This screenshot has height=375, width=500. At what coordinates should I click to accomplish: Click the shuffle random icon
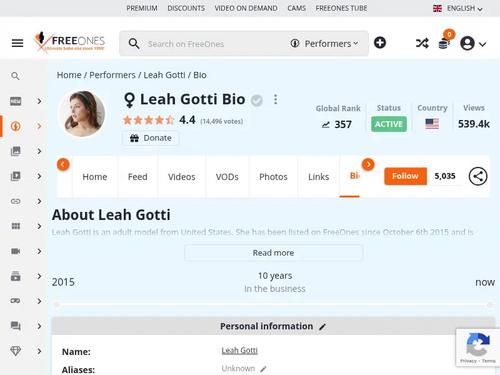(422, 43)
